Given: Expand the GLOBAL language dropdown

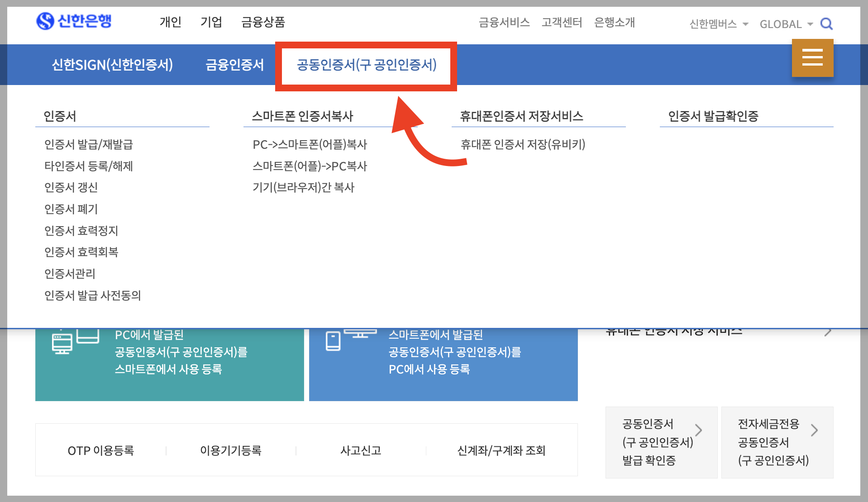Looking at the screenshot, I should (786, 24).
